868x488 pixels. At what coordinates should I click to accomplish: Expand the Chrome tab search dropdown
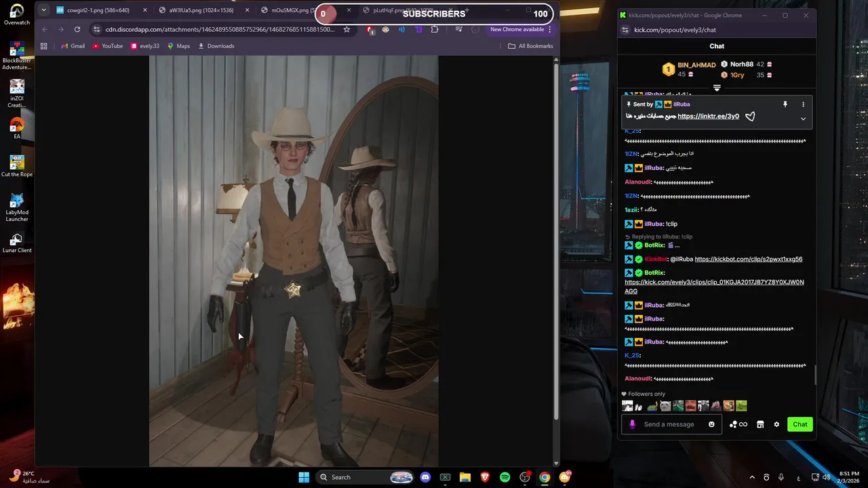(x=43, y=10)
